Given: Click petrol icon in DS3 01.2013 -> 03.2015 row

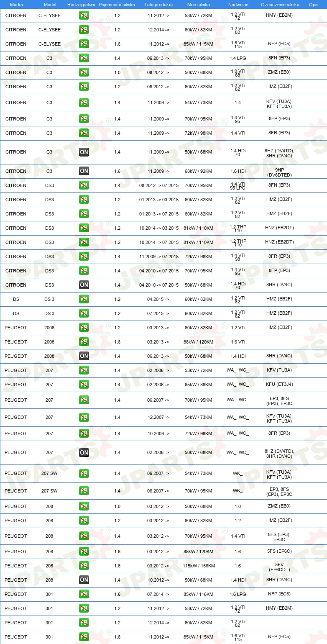Looking at the screenshot, I should pyautogui.click(x=84, y=200).
